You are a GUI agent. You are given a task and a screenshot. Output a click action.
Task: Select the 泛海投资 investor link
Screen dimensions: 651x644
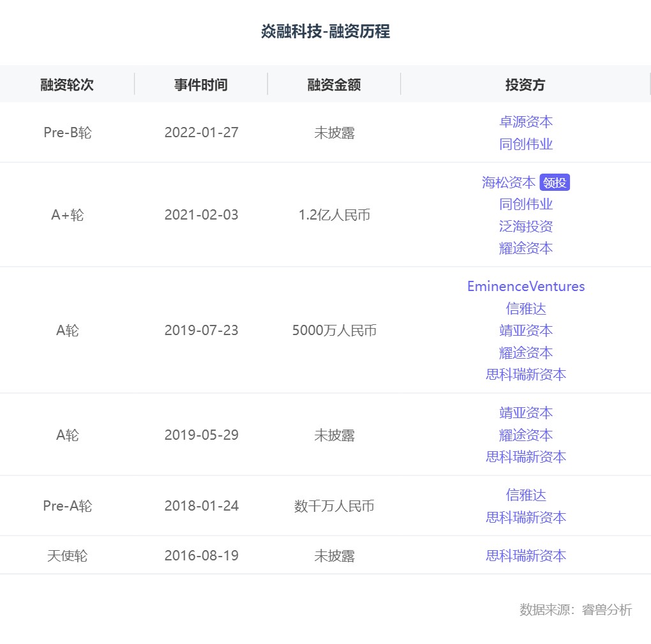pyautogui.click(x=525, y=227)
